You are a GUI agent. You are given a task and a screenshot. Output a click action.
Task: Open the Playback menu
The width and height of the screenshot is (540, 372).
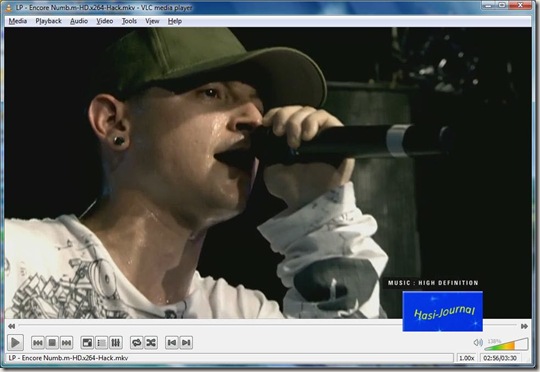tap(48, 21)
